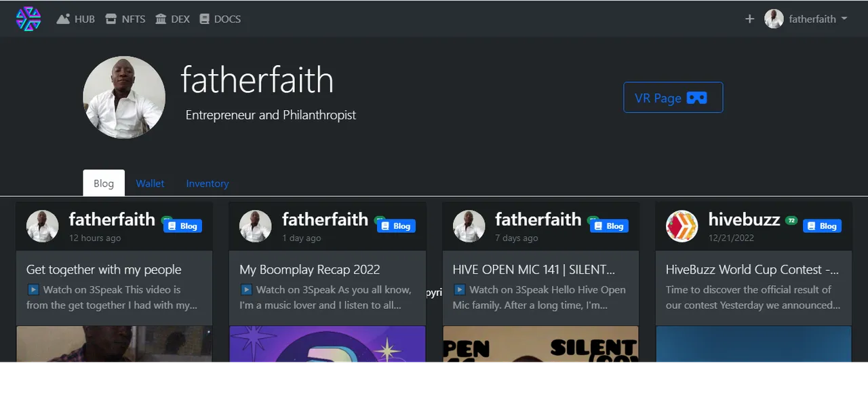The height and width of the screenshot is (406, 868).
Task: Open post 'HIVE OPEN MIC 141 | SILENT...'
Action: (534, 270)
